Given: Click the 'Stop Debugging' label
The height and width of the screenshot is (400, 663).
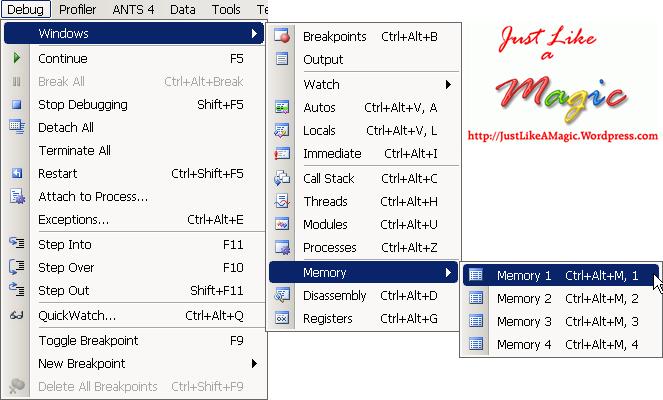Looking at the screenshot, I should click(83, 104).
